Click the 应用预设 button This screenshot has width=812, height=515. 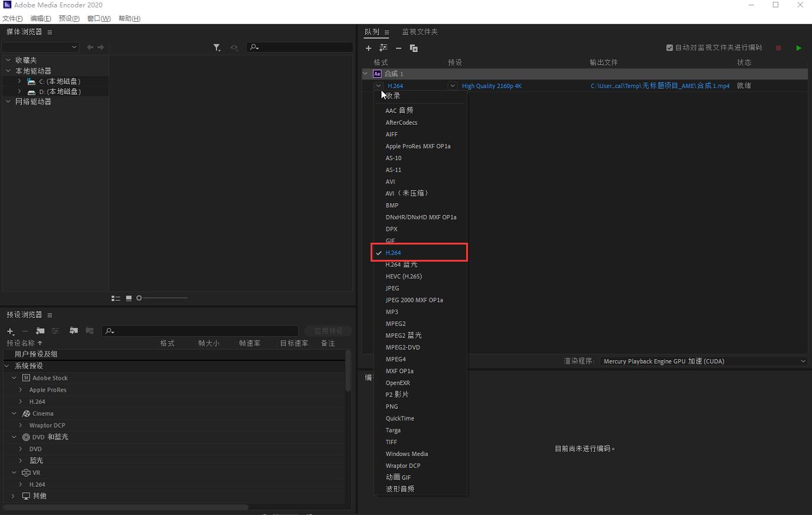tap(328, 331)
